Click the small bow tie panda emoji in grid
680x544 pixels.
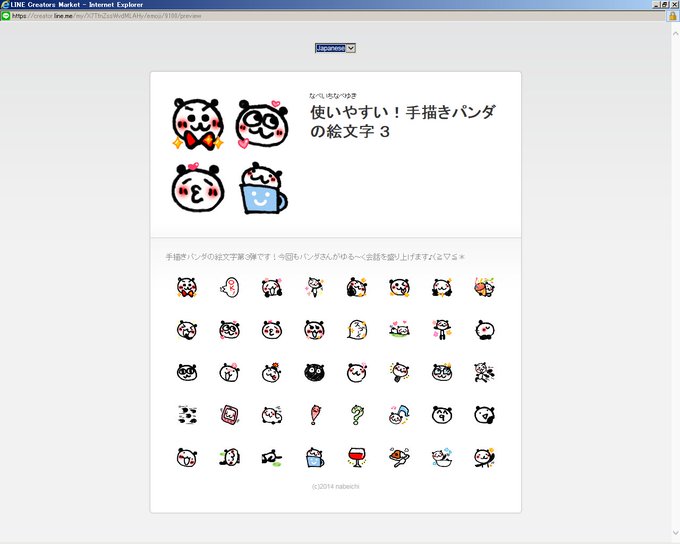click(x=187, y=287)
